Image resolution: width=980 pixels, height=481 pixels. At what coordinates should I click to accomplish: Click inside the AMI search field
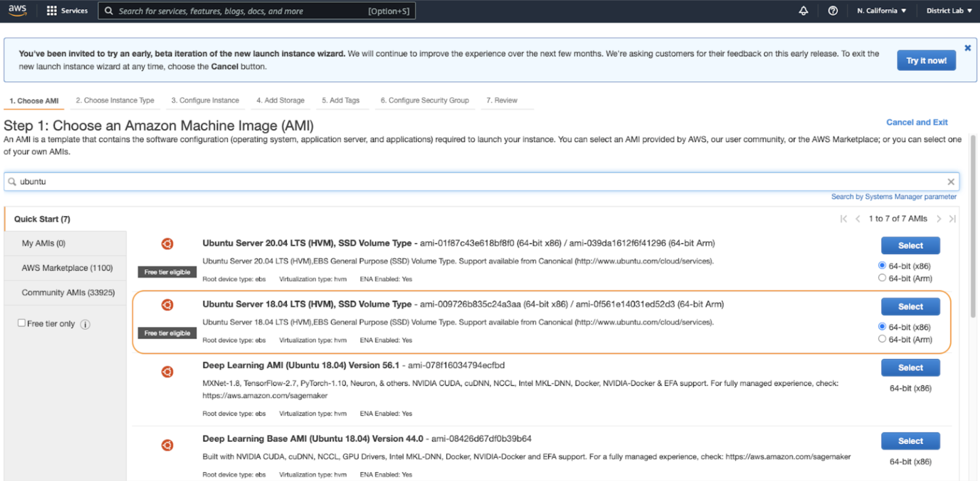point(180,182)
